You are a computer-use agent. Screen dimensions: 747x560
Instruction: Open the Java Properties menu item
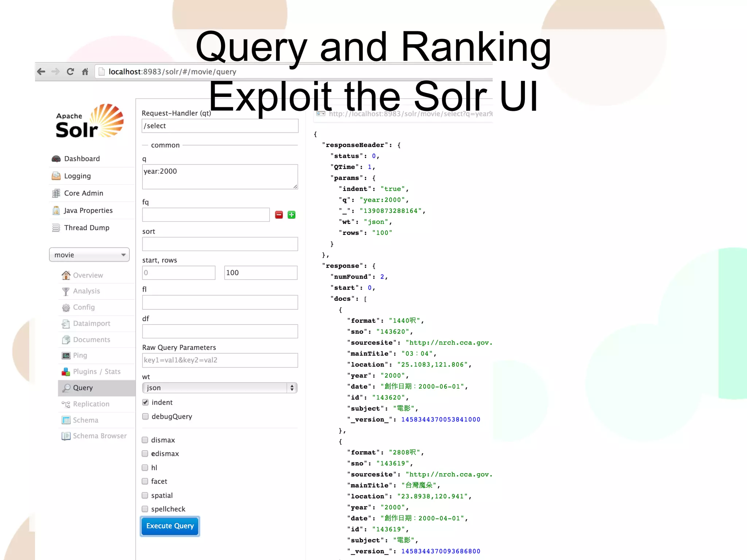coord(88,210)
